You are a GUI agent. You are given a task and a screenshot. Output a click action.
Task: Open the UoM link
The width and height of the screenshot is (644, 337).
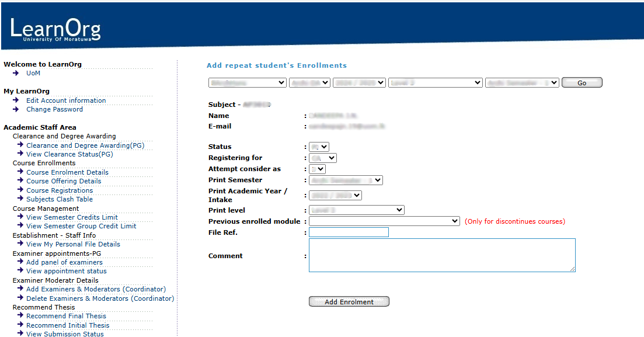(x=33, y=73)
